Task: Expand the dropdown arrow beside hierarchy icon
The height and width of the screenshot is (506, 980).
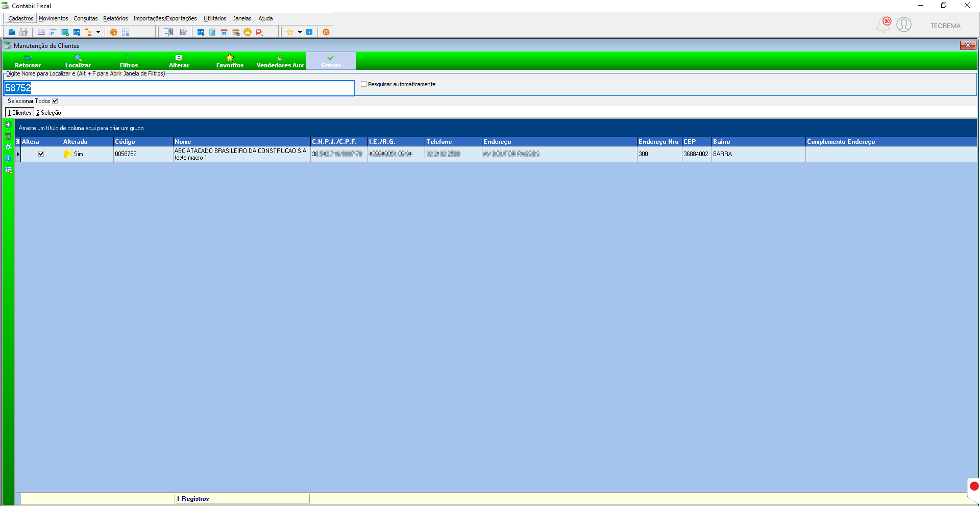Action: (x=98, y=32)
